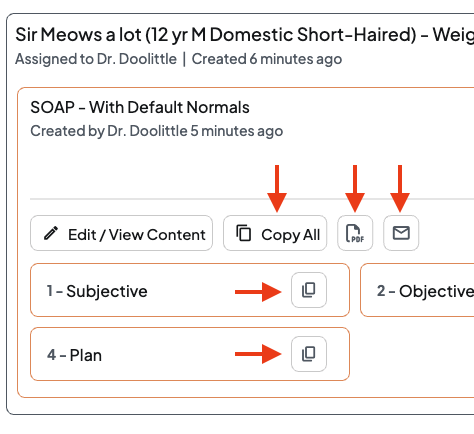Viewport: 474px width, 434px height.
Task: Click the red arrow above the PDF icon
Action: (355, 188)
